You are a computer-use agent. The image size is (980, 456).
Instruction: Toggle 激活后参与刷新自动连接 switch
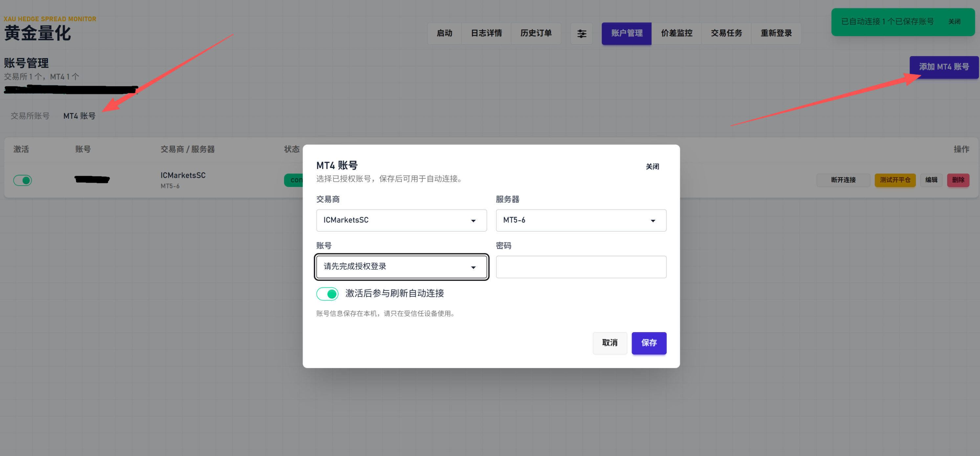[327, 293]
